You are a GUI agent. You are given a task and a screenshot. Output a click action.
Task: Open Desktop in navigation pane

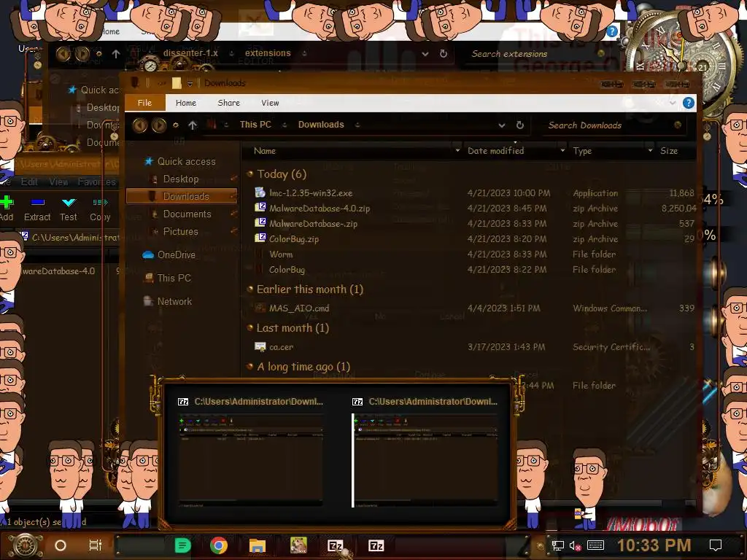coord(181,179)
